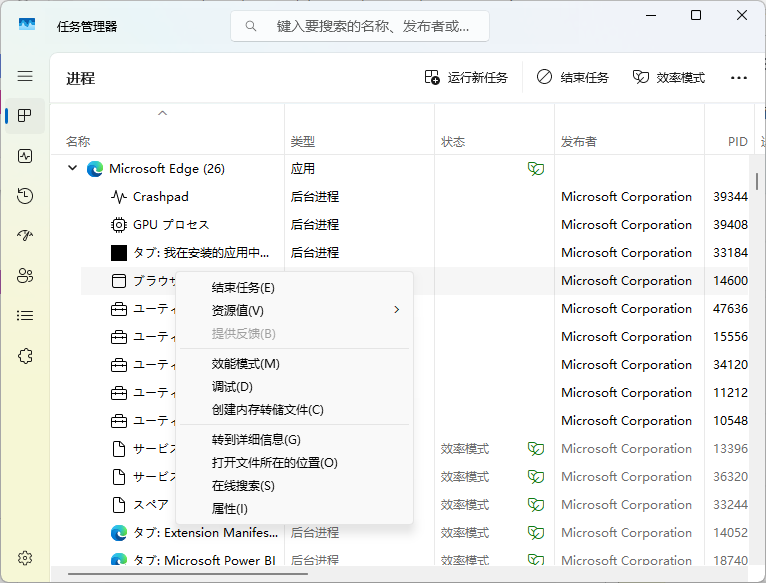
Task: Click the Crashpad process icon
Action: point(119,197)
